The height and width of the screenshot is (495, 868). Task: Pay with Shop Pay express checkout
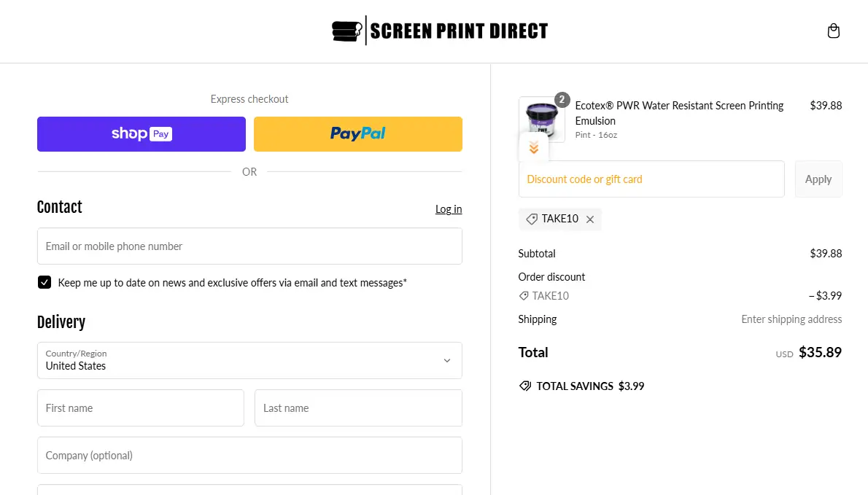(x=142, y=134)
